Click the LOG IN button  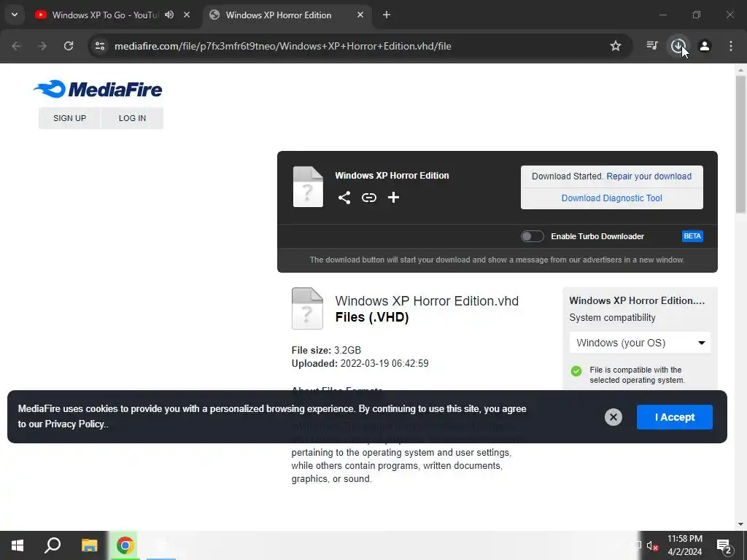point(133,118)
